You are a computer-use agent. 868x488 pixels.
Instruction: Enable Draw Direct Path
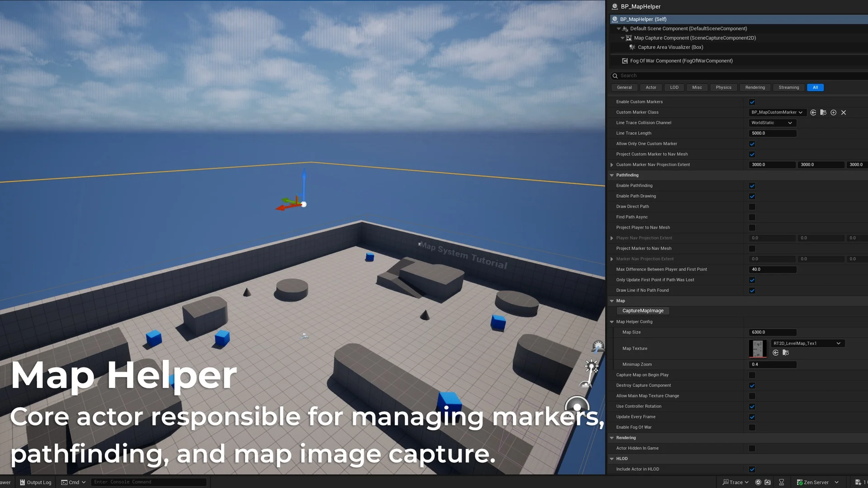pyautogui.click(x=752, y=206)
